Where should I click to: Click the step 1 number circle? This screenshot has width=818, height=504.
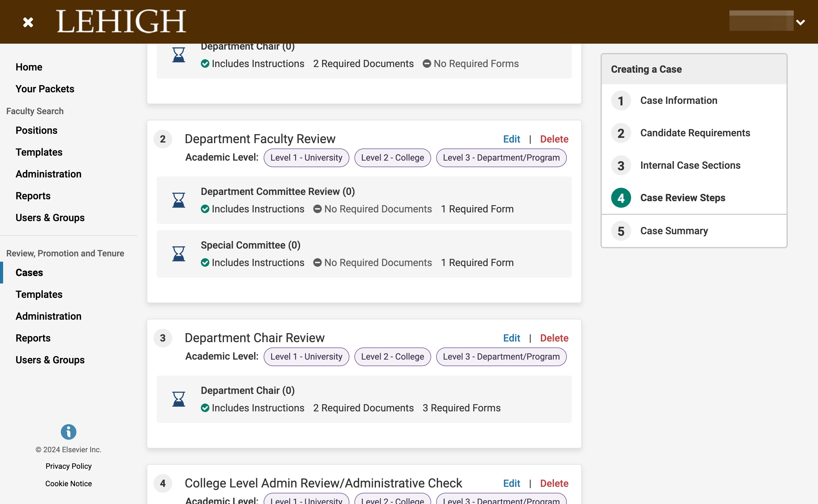[x=621, y=100]
